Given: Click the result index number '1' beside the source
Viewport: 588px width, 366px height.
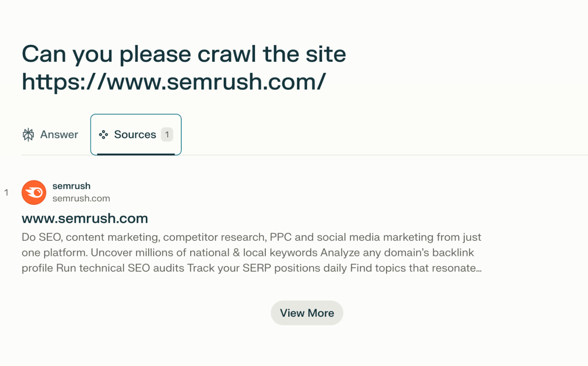Looking at the screenshot, I should [7, 192].
